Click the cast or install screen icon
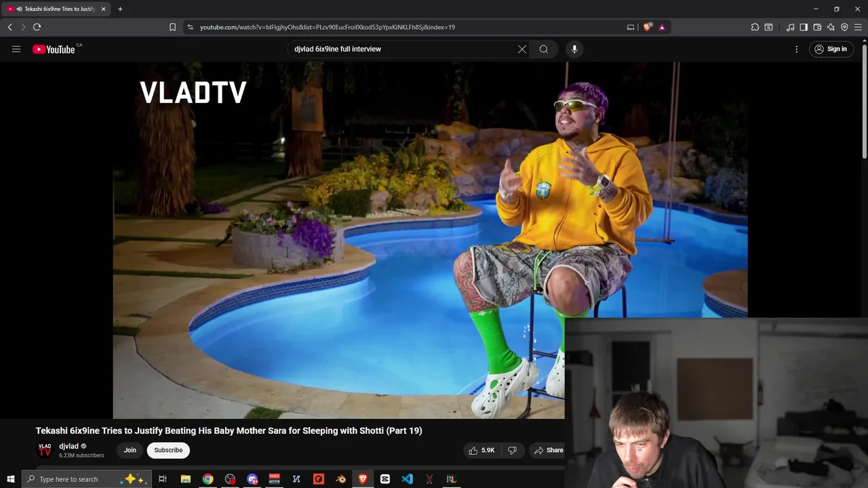The image size is (868, 488). [x=631, y=27]
